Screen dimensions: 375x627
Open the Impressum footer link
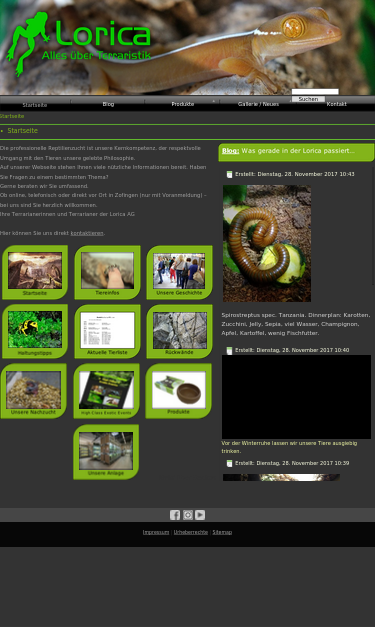pos(156,532)
